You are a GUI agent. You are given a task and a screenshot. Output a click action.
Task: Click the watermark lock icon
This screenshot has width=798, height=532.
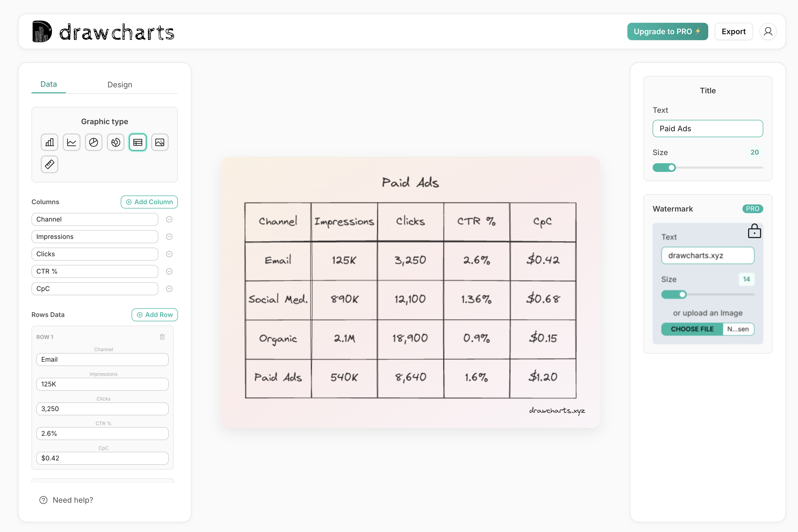point(754,231)
